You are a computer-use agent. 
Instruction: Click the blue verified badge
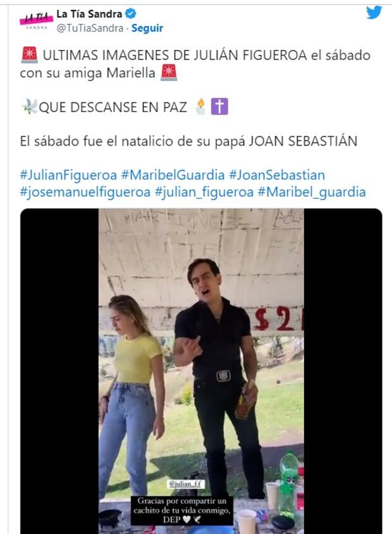click(131, 14)
